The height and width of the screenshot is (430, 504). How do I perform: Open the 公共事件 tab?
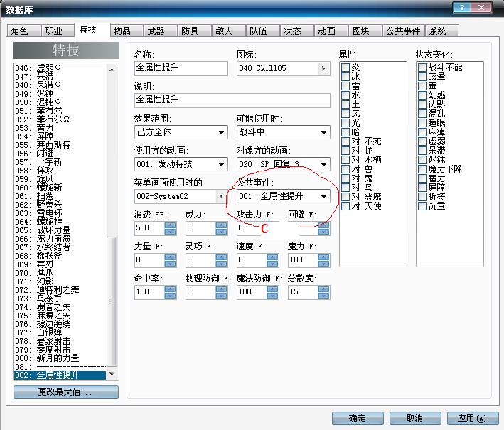403,31
